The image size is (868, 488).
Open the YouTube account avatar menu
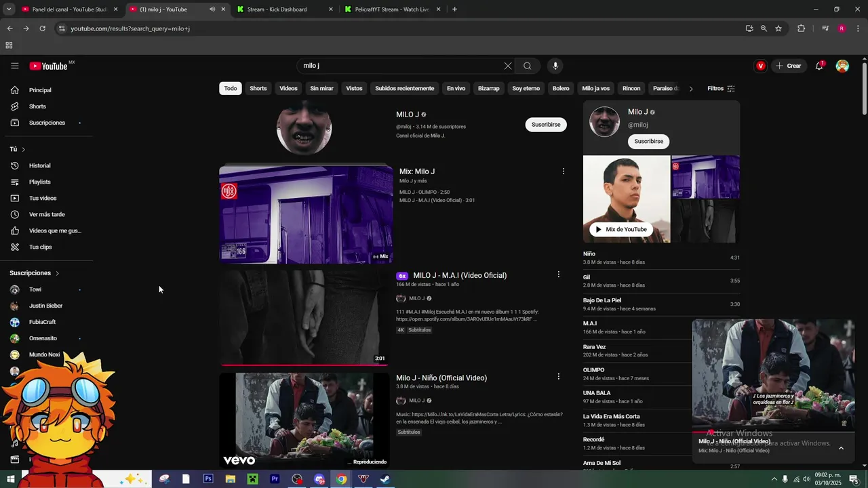(x=842, y=66)
